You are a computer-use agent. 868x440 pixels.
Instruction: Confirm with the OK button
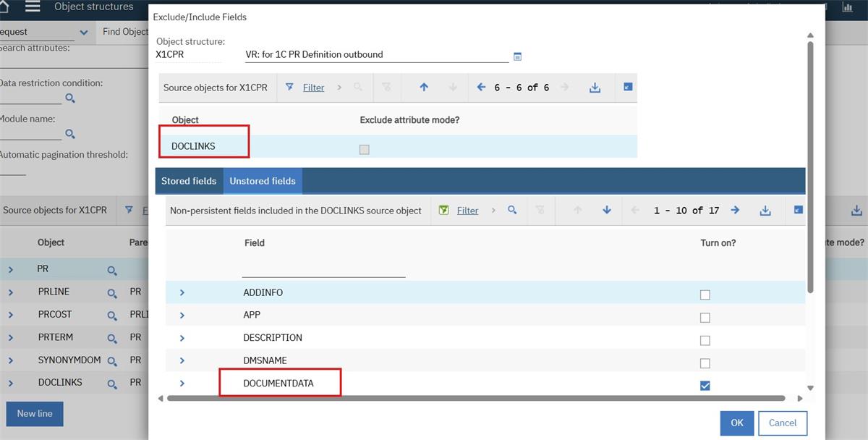pyautogui.click(x=737, y=423)
